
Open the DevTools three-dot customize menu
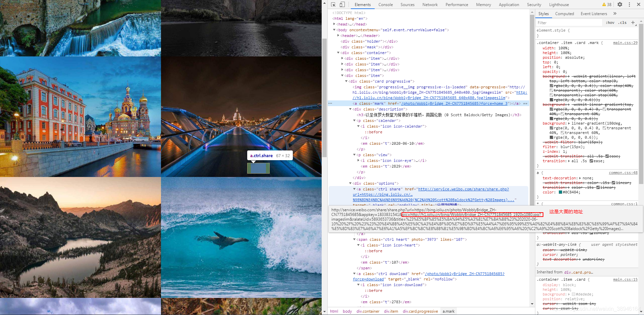tap(629, 5)
